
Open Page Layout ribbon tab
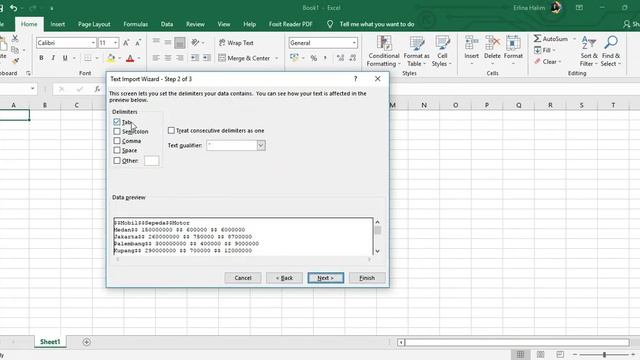click(94, 24)
